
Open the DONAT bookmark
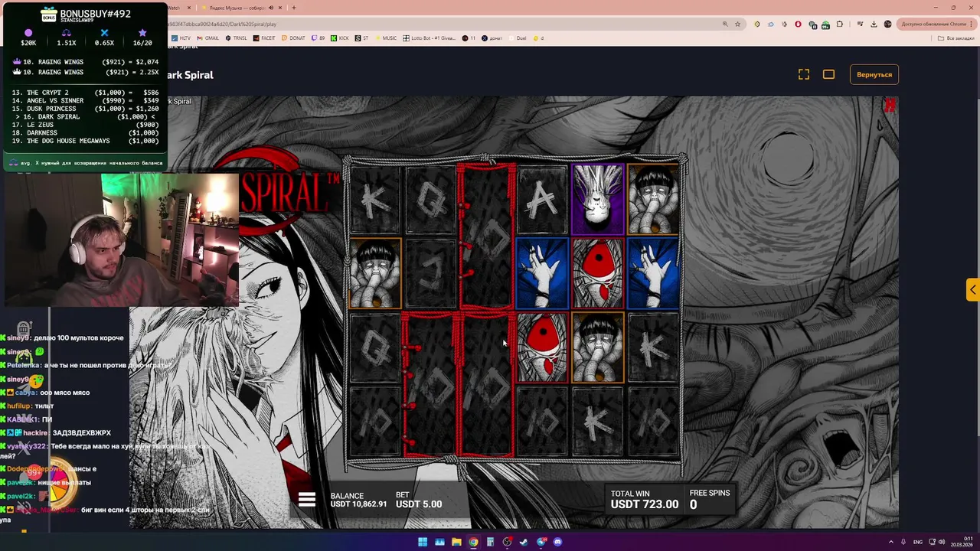pyautogui.click(x=293, y=37)
